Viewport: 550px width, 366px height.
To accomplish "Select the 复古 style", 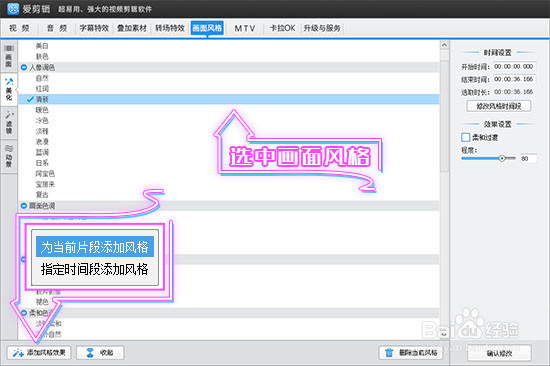I will [x=42, y=195].
